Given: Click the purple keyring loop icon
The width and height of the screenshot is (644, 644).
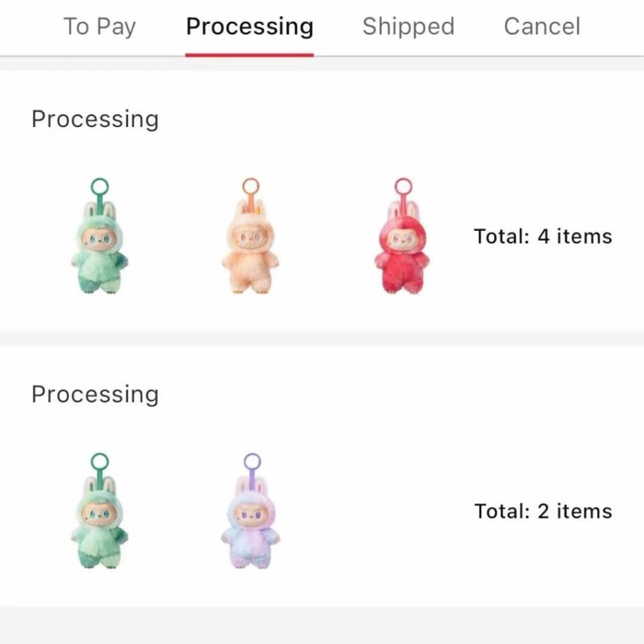Looking at the screenshot, I should [x=252, y=463].
